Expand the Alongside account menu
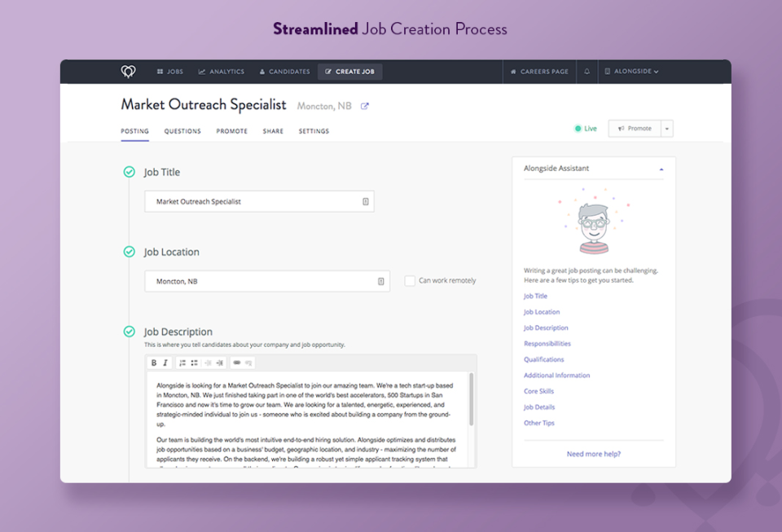Image resolution: width=782 pixels, height=532 pixels. click(x=635, y=72)
